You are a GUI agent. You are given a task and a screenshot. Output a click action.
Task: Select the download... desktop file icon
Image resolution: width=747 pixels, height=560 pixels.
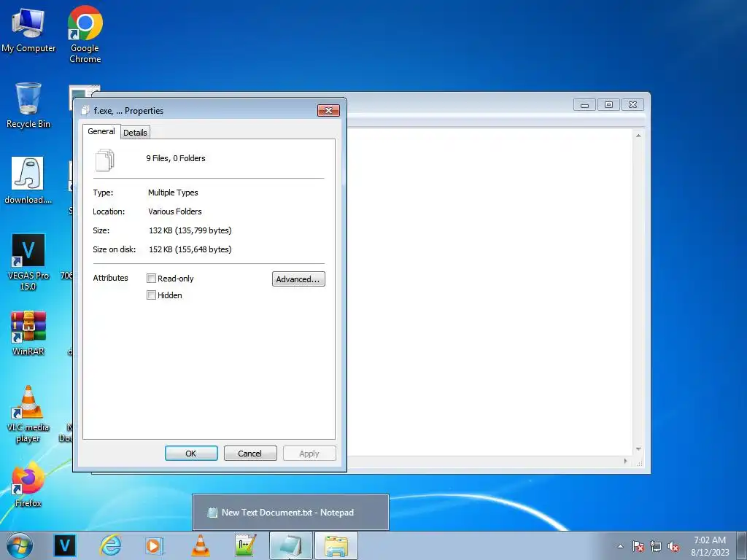[28, 181]
